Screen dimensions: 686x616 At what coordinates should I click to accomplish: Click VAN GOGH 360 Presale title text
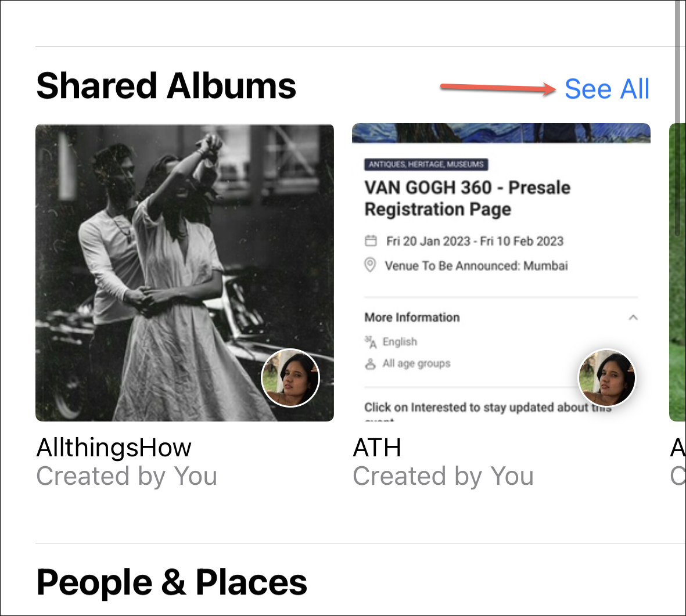coord(467,198)
